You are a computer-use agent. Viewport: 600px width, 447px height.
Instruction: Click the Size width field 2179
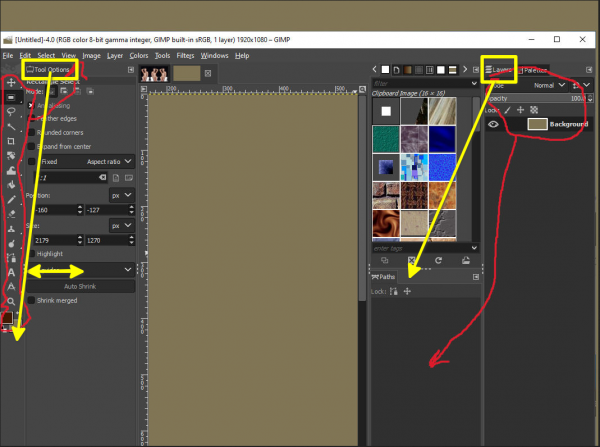coord(56,240)
